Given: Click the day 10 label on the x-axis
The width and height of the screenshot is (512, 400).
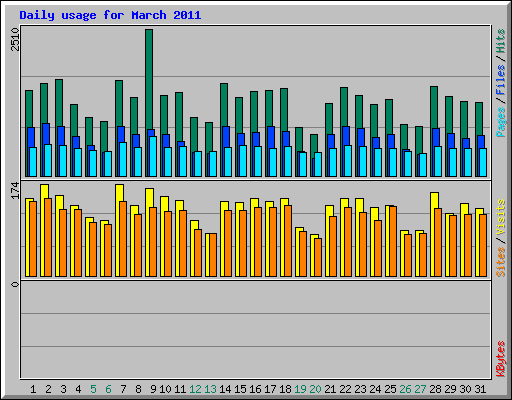Looking at the screenshot, I should click(x=165, y=389).
